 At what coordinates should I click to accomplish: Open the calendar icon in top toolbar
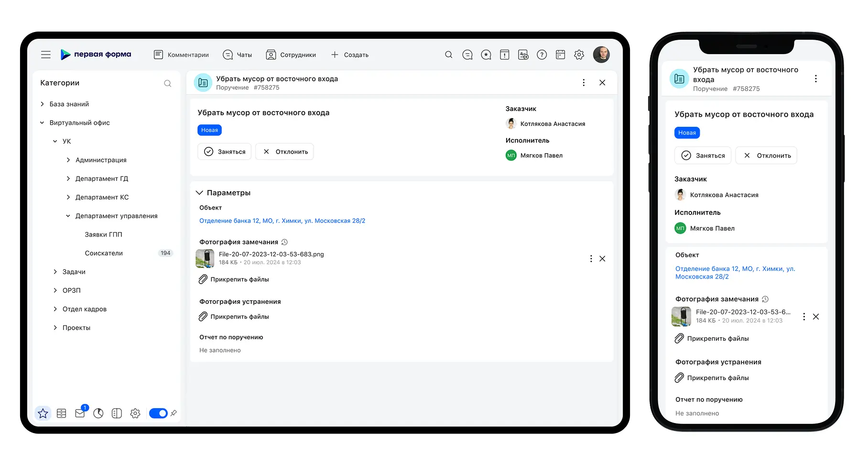point(561,55)
